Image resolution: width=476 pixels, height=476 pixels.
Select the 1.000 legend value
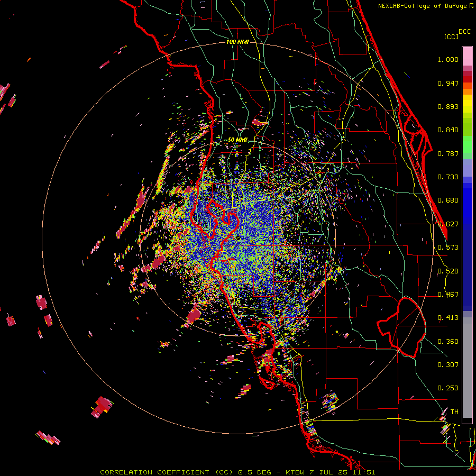[x=448, y=59]
